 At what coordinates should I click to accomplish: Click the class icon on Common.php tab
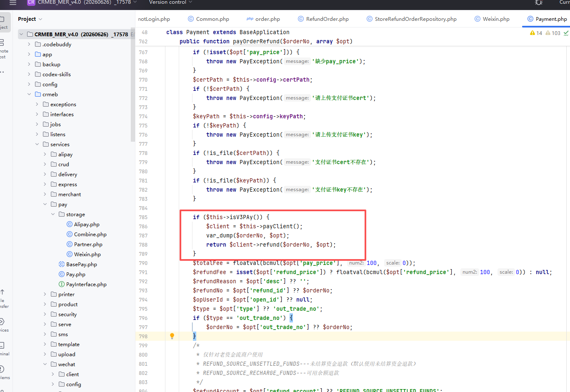pyautogui.click(x=191, y=19)
